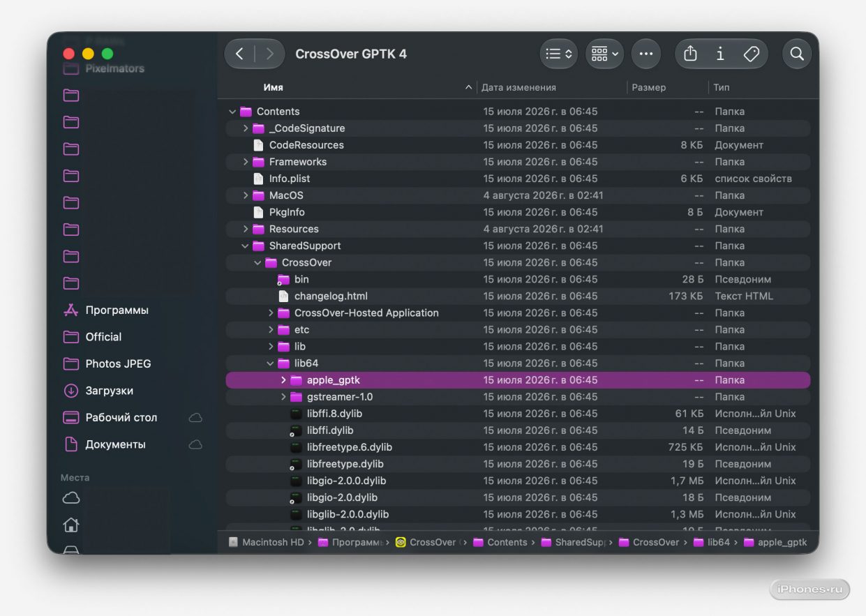
Task: Expand the etc folder
Action: click(271, 329)
